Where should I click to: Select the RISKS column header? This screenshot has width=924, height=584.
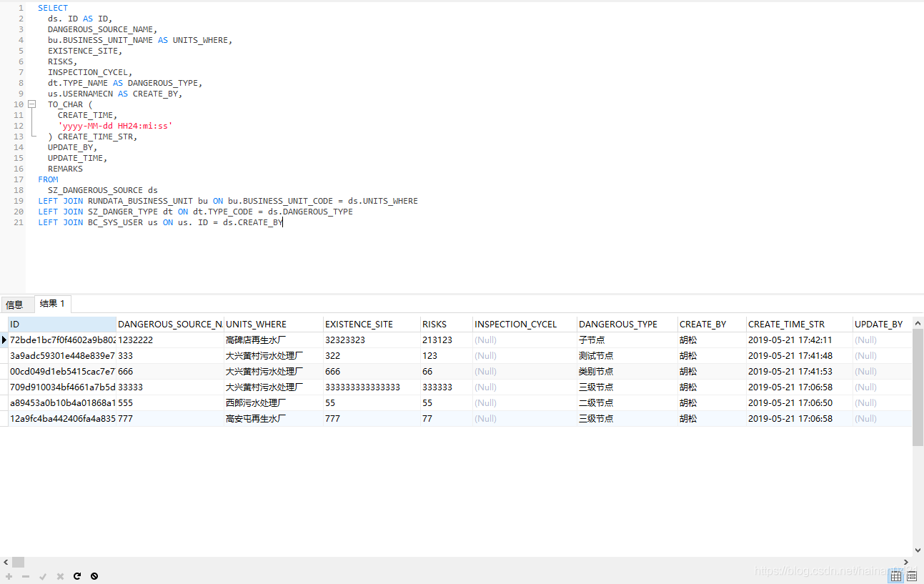tap(446, 324)
